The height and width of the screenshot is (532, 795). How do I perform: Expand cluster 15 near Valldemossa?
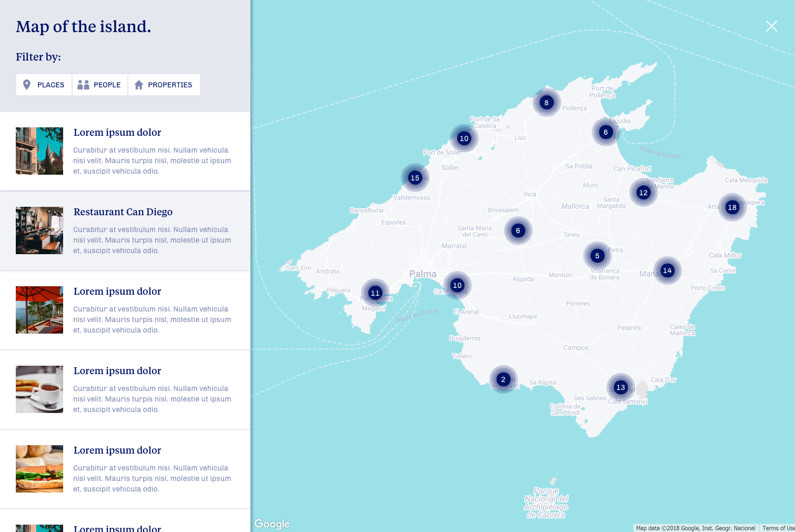415,178
